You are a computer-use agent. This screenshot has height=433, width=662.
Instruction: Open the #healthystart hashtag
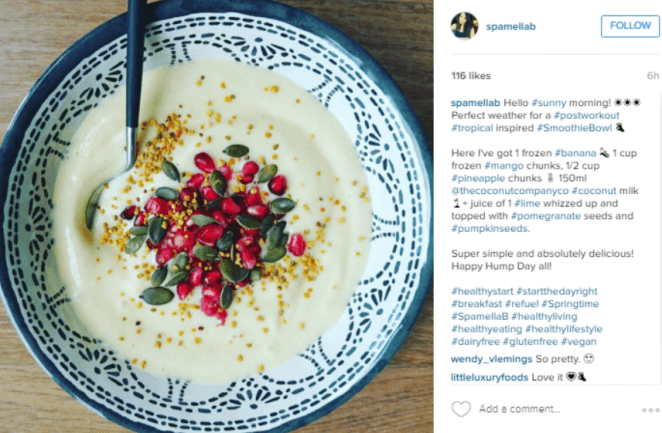(482, 292)
